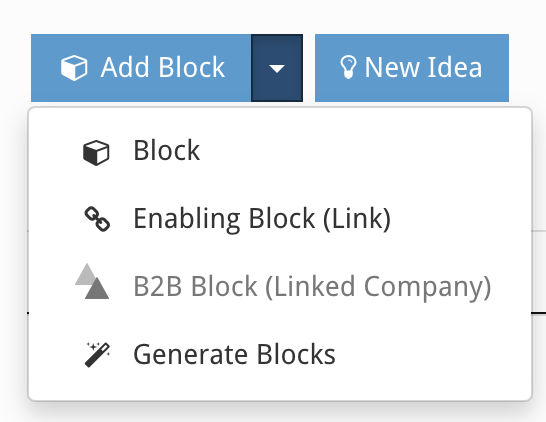The image size is (546, 422).
Task: Click the white cube icon on Add Block
Action: coord(74,68)
